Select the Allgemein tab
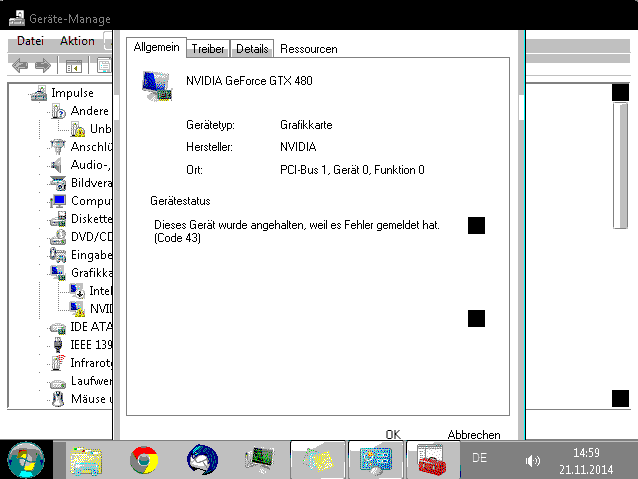The image size is (638, 479). tap(156, 47)
